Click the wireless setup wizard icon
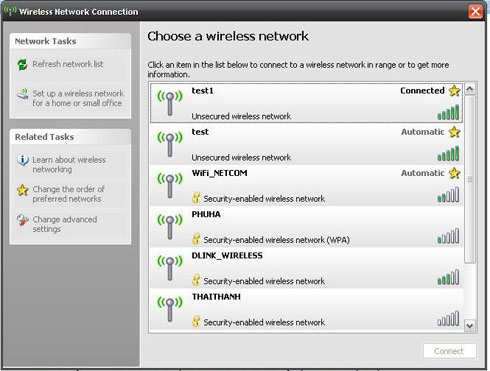490x371 pixels. [22, 94]
